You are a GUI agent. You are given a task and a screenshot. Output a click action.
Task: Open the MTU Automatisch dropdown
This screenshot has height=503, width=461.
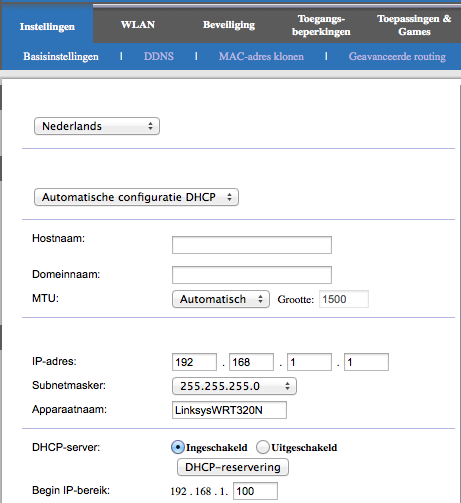[221, 299]
